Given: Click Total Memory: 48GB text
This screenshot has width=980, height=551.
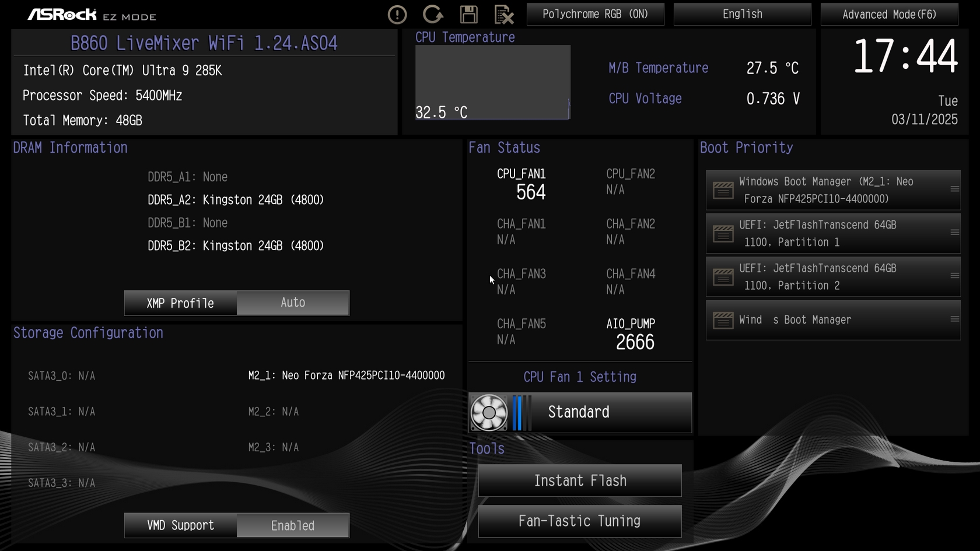Looking at the screenshot, I should click(82, 121).
